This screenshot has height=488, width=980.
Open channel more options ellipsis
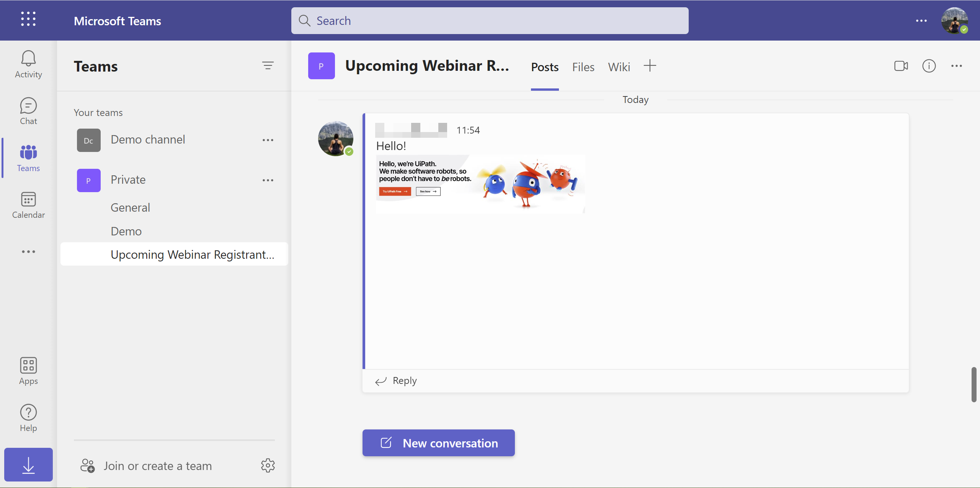coord(957,66)
